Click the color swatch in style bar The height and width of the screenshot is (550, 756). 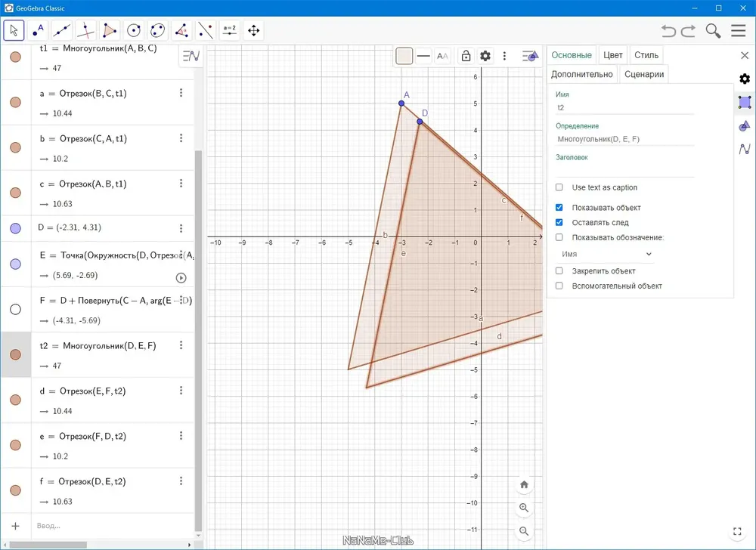coord(404,56)
